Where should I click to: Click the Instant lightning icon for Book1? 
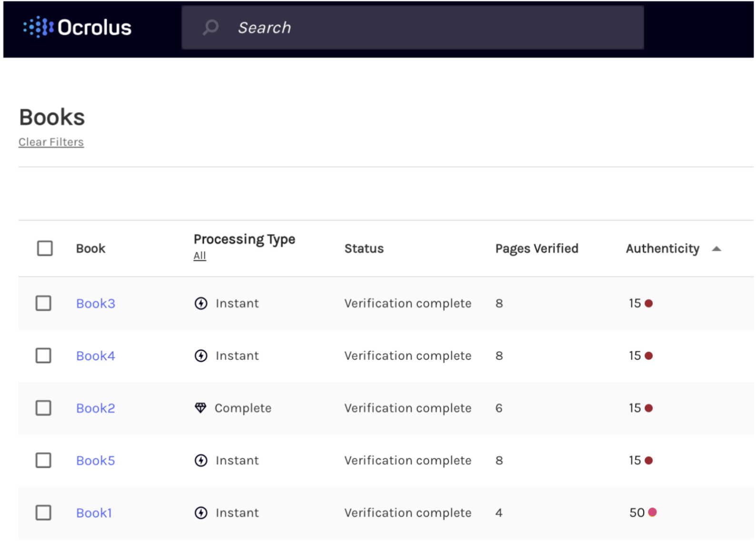[x=201, y=513]
